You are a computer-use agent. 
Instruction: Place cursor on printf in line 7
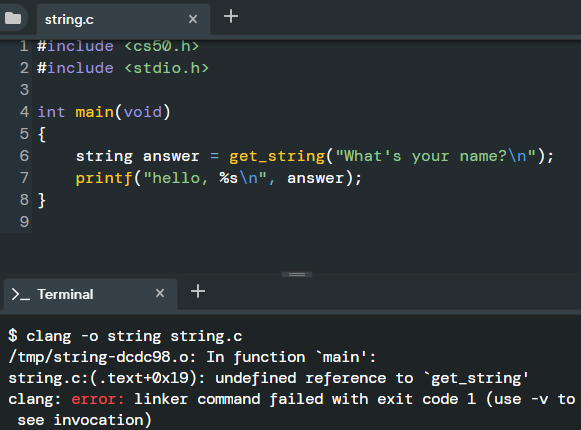click(x=104, y=178)
